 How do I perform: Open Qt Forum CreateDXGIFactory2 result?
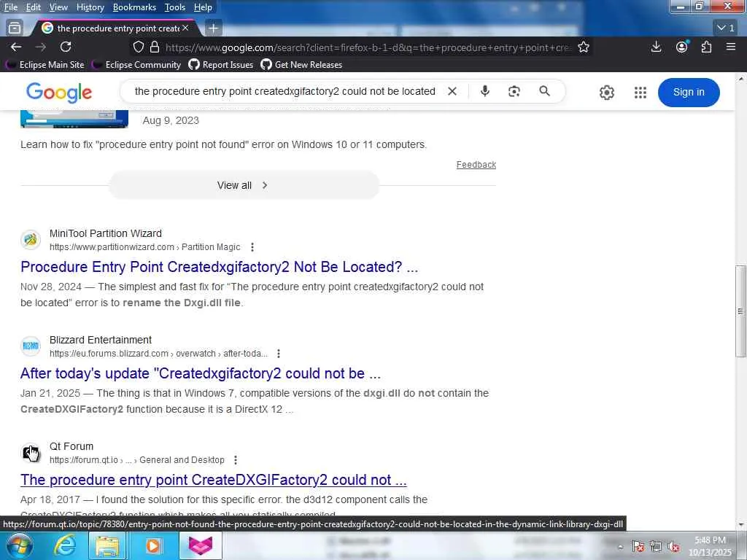(214, 480)
